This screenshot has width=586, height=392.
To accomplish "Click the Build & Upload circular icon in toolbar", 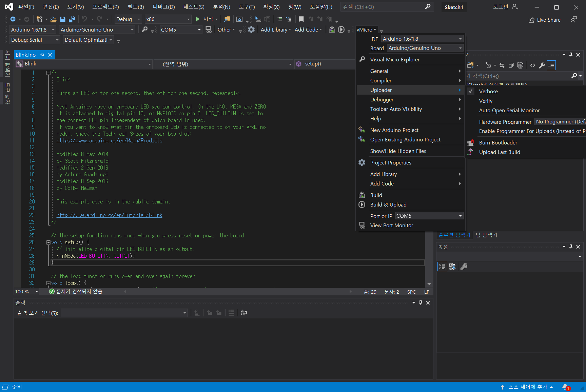I will tap(341, 30).
